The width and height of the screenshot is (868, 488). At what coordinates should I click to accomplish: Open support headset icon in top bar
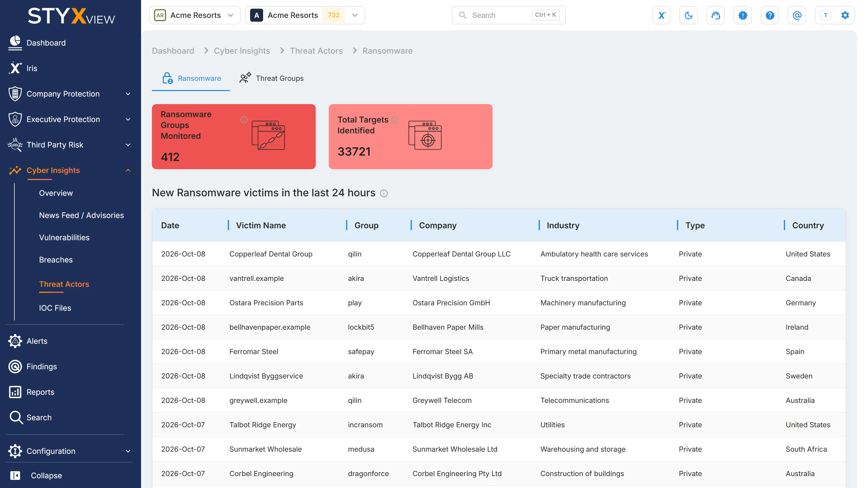click(715, 15)
